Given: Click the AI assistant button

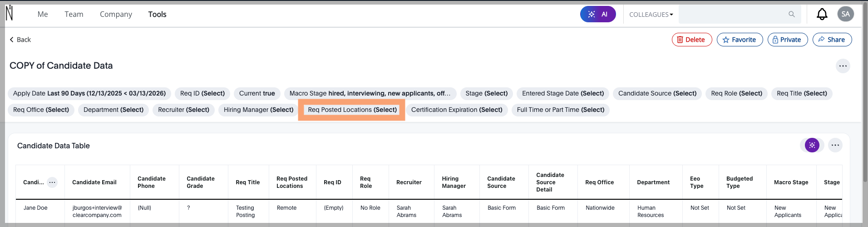Looking at the screenshot, I should pos(597,15).
